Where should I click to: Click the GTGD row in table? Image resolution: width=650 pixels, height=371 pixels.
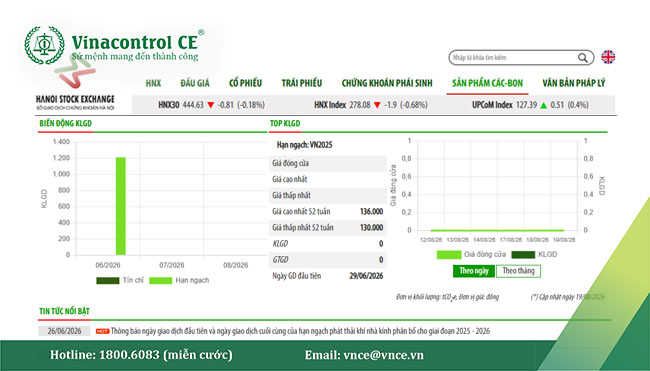point(327,260)
